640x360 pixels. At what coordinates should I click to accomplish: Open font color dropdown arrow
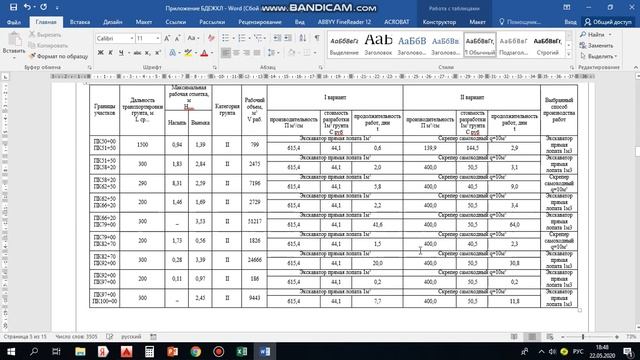click(x=212, y=53)
